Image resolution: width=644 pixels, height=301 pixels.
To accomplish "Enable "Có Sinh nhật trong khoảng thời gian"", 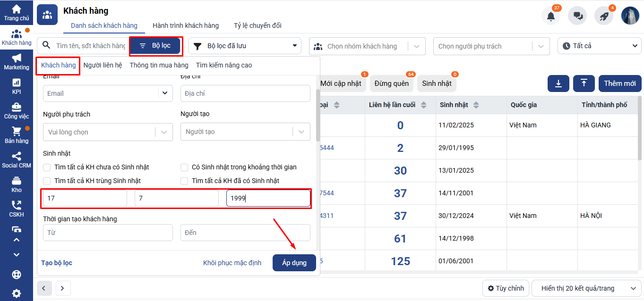I will 184,167.
